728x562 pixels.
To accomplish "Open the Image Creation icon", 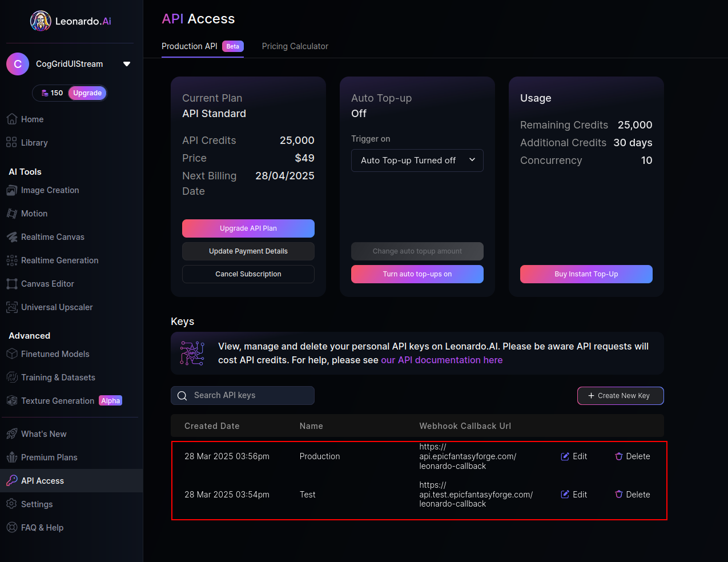I will pyautogui.click(x=11, y=190).
